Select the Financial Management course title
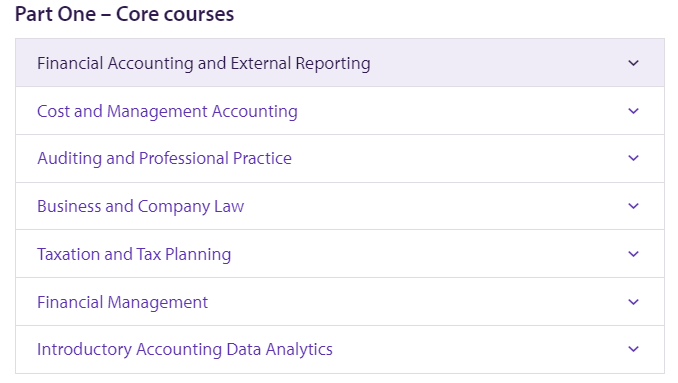 pyautogui.click(x=122, y=303)
